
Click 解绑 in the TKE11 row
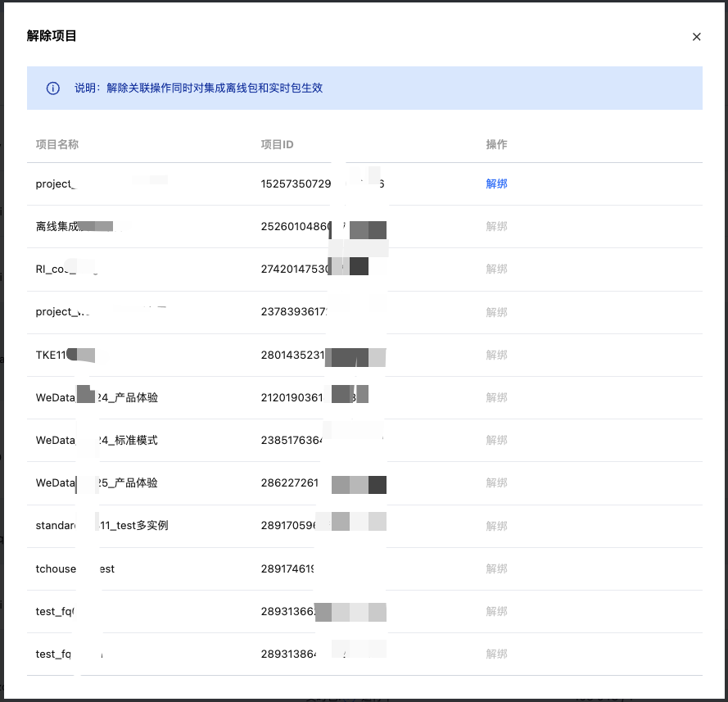coord(496,356)
